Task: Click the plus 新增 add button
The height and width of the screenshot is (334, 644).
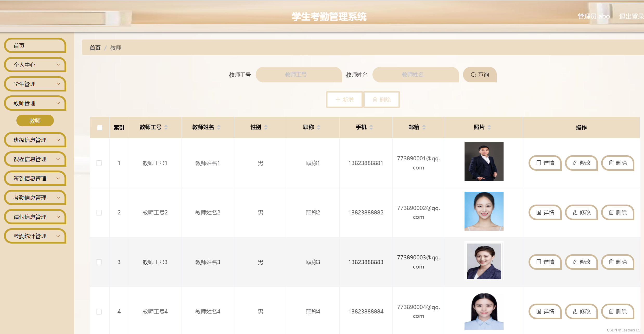Action: [x=344, y=100]
